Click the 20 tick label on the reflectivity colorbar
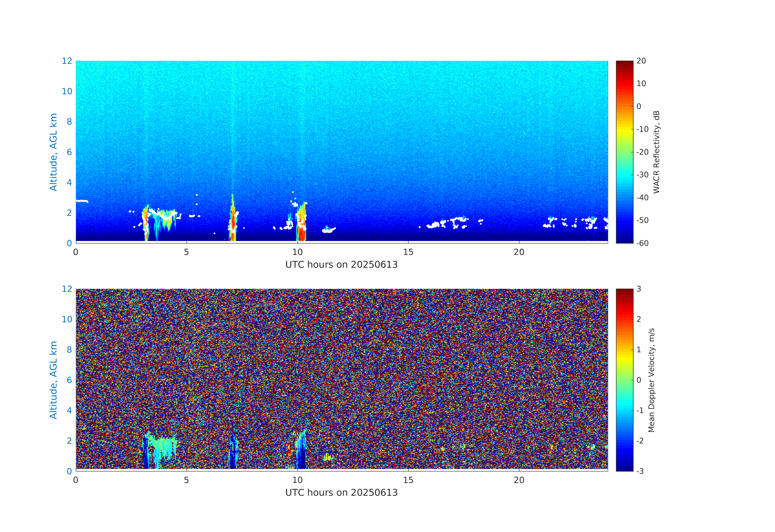Image resolution: width=775 pixels, height=532 pixels. click(x=641, y=61)
